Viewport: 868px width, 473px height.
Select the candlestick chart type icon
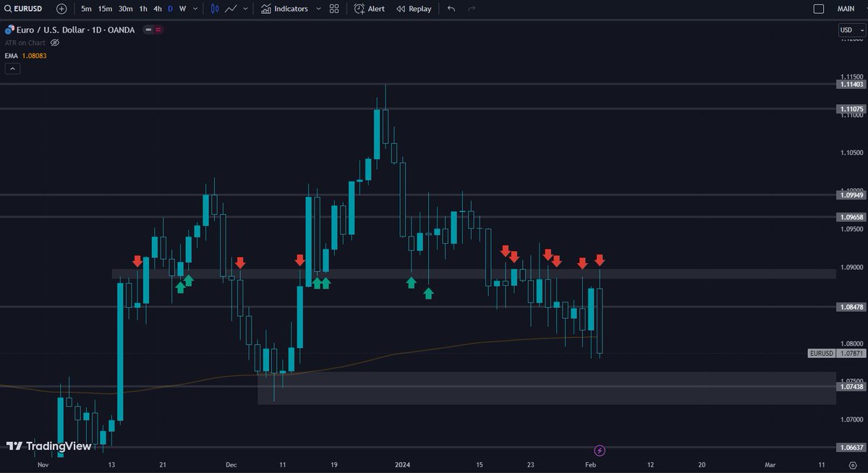(214, 9)
